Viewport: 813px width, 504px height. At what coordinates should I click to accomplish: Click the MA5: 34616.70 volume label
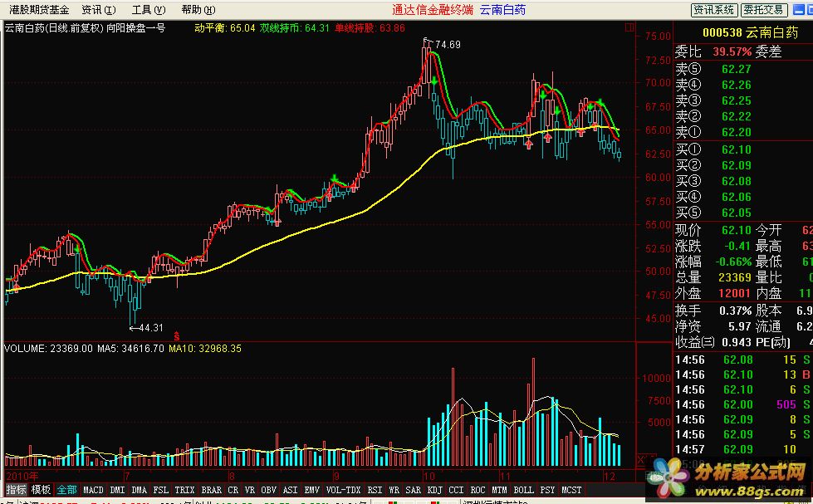coord(130,349)
